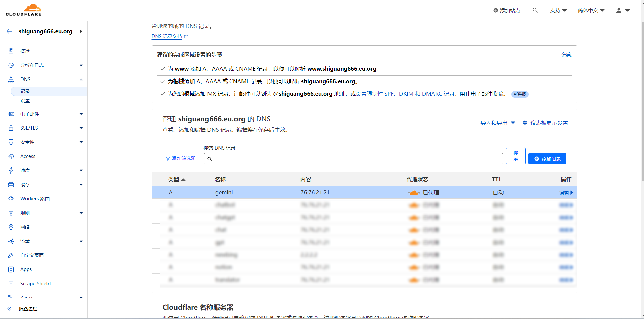The image size is (644, 319).
Task: Click the 搜索 DNS 记录 input field
Action: coord(353,159)
